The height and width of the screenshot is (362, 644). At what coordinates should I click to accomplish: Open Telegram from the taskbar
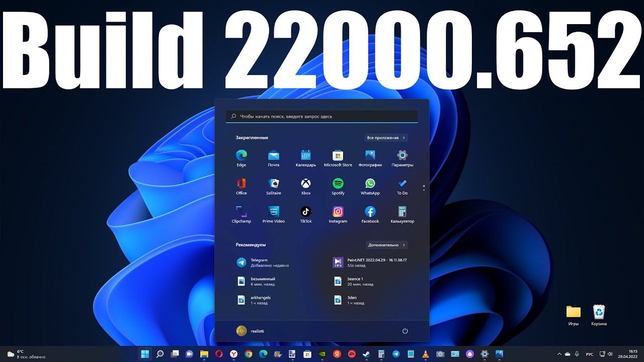point(396,354)
